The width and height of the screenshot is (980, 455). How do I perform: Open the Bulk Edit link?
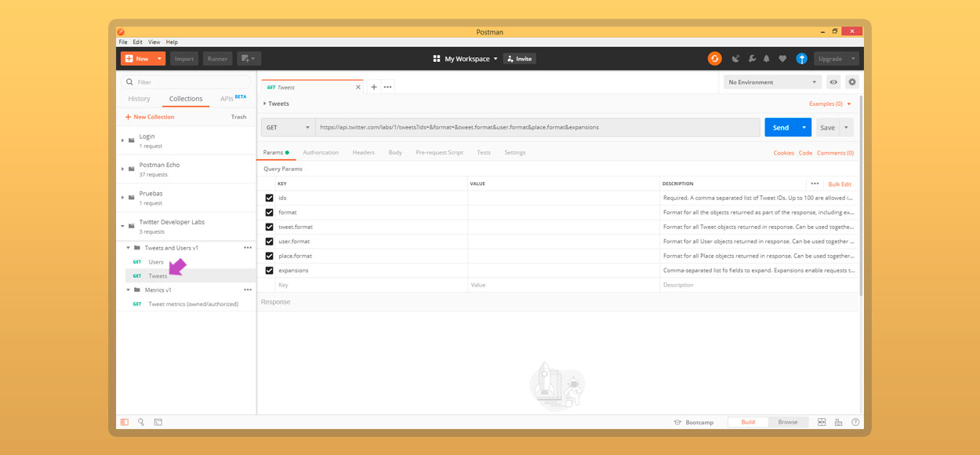tap(840, 184)
